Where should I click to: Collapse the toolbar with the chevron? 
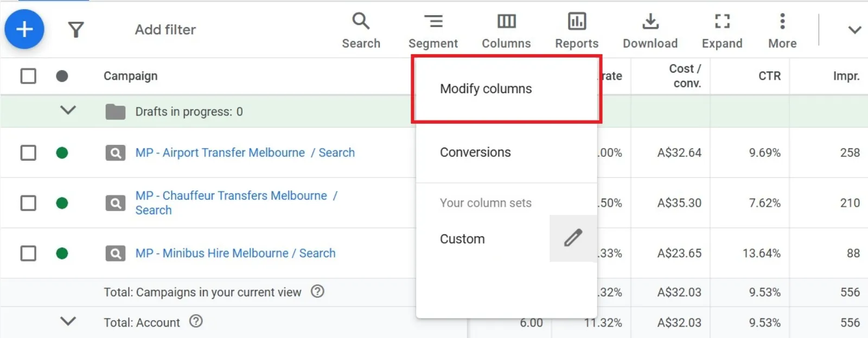tap(854, 30)
